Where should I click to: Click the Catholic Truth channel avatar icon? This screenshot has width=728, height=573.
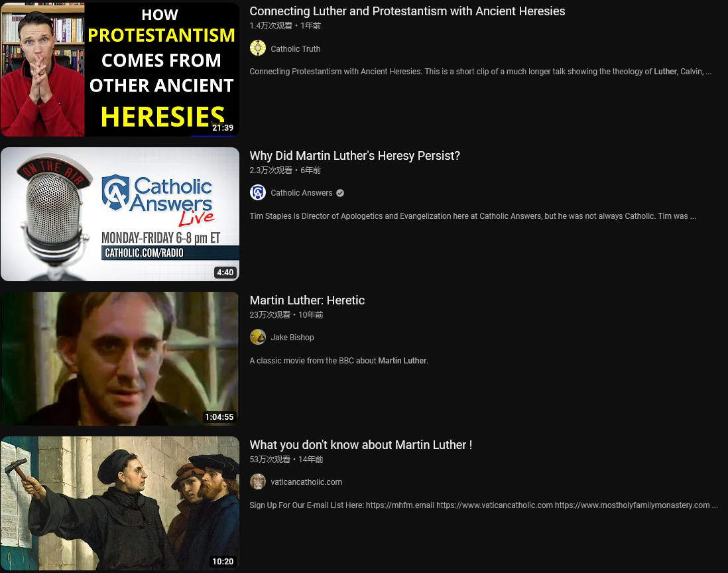pyautogui.click(x=258, y=48)
